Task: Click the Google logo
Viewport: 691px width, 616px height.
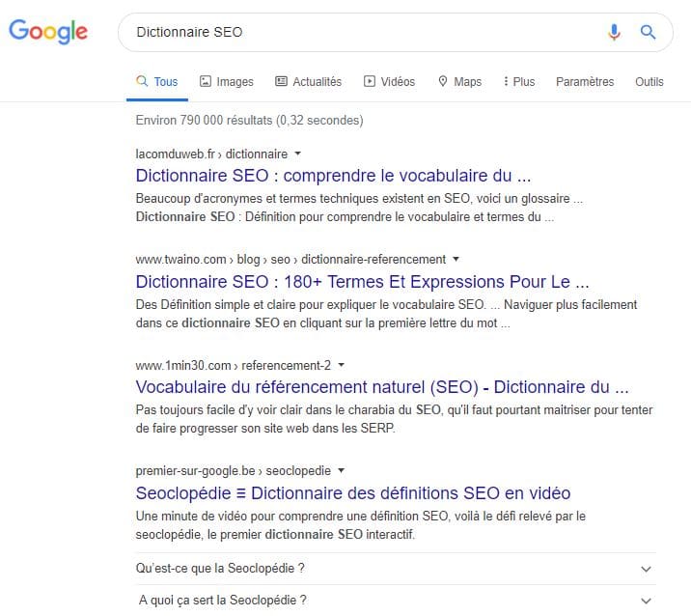Action: pyautogui.click(x=48, y=31)
